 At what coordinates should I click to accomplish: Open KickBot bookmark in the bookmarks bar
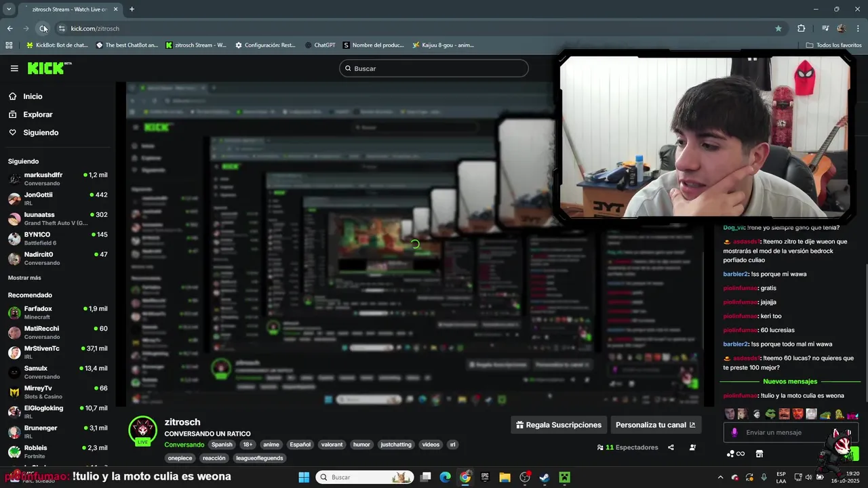pyautogui.click(x=57, y=45)
